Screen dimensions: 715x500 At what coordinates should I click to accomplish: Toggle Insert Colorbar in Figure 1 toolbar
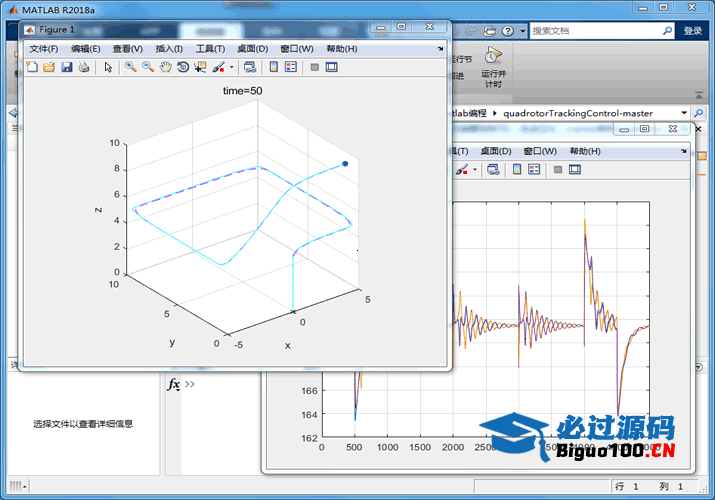(x=273, y=67)
